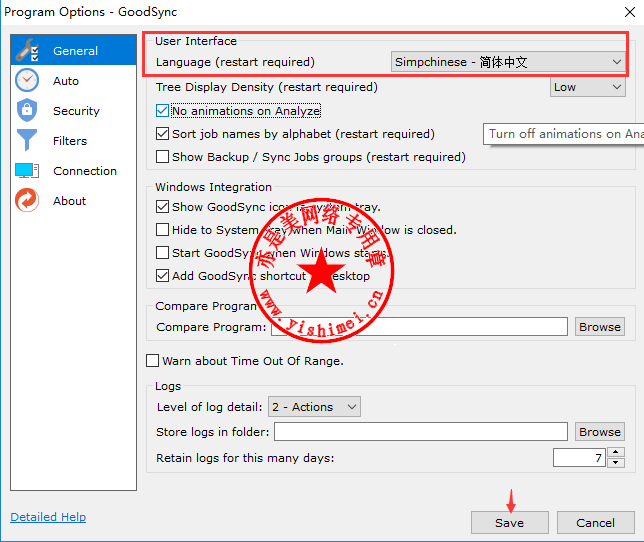Close the Program Options window
The width and height of the screenshot is (644, 542).
point(630,12)
